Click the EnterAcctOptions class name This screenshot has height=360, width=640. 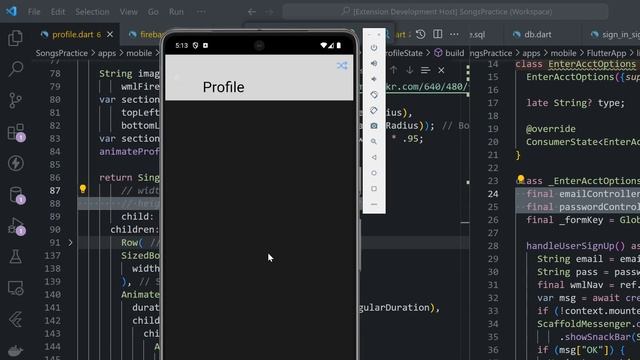[x=592, y=64]
